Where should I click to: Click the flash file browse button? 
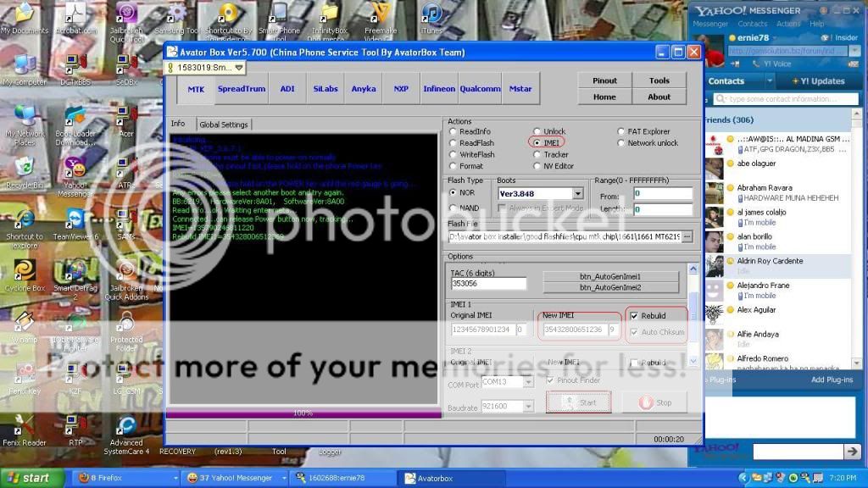tap(687, 236)
